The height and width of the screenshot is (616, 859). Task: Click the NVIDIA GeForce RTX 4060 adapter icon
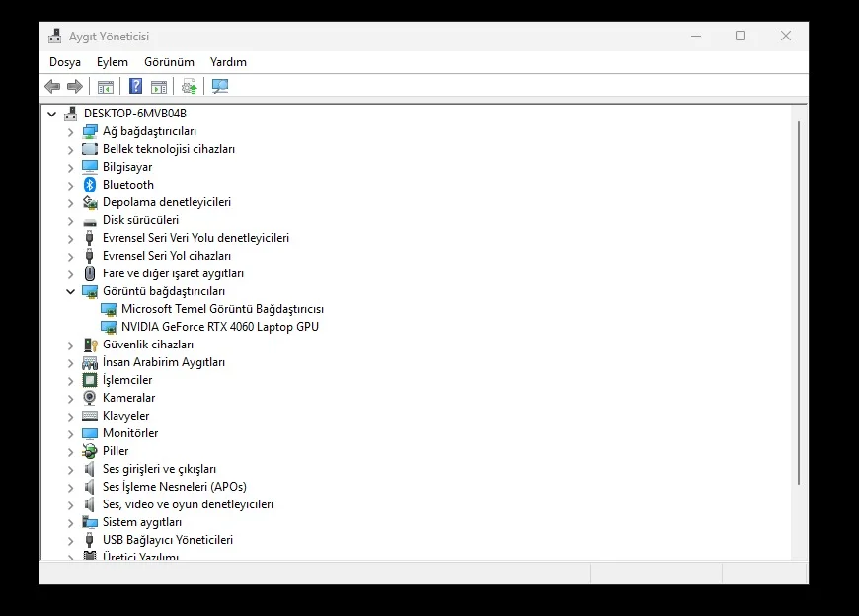click(x=109, y=327)
